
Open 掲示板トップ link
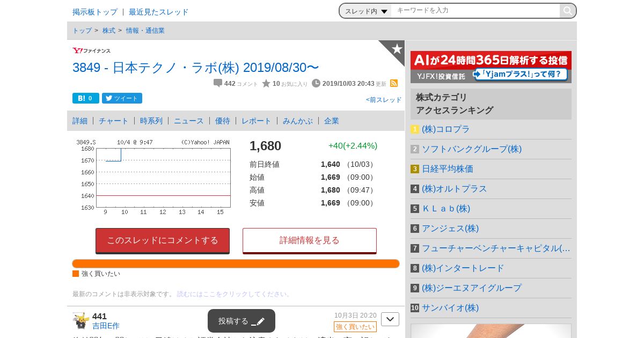coord(95,12)
